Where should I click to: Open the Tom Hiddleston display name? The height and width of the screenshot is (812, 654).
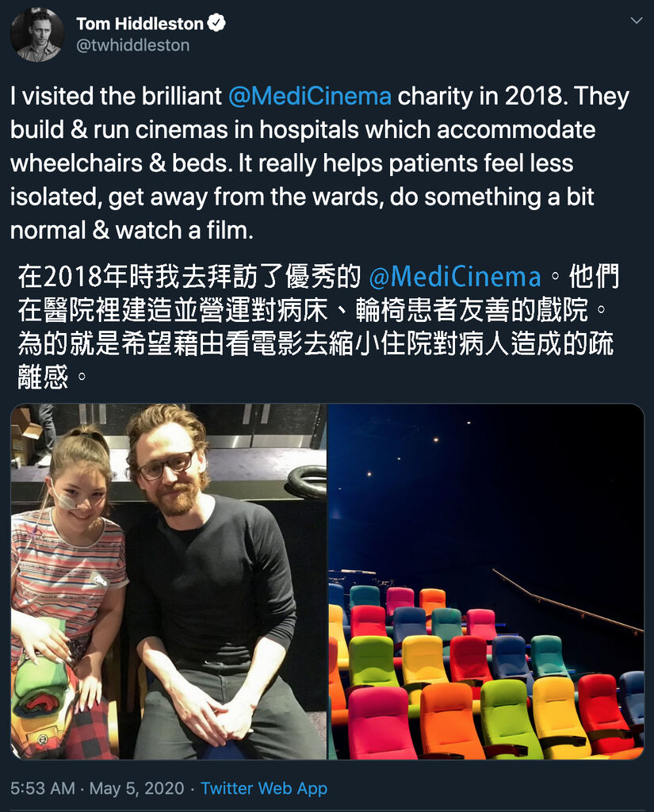(x=140, y=23)
